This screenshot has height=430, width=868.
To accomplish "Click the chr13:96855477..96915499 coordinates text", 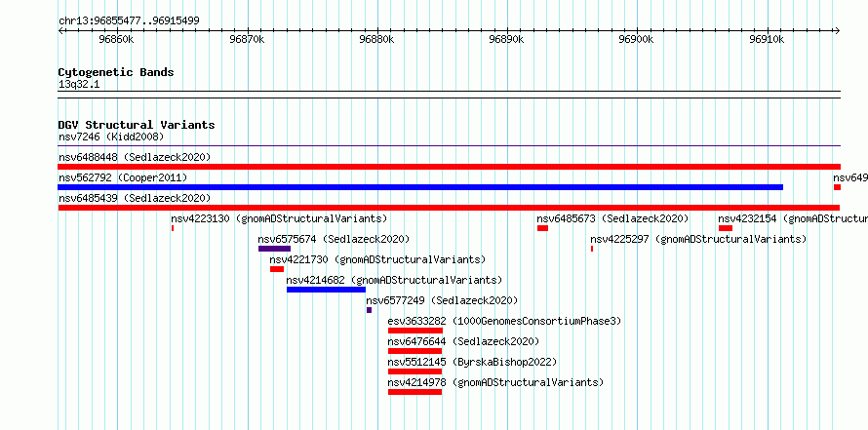I will coord(129,20).
